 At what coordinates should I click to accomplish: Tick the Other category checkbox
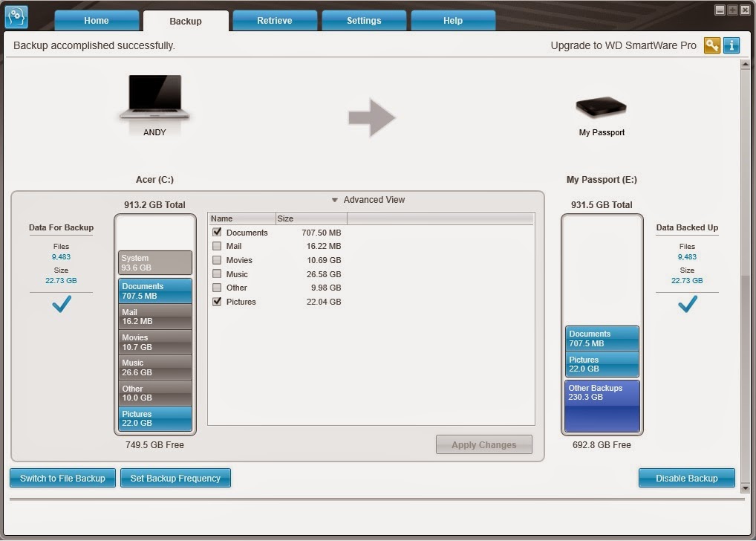[217, 288]
